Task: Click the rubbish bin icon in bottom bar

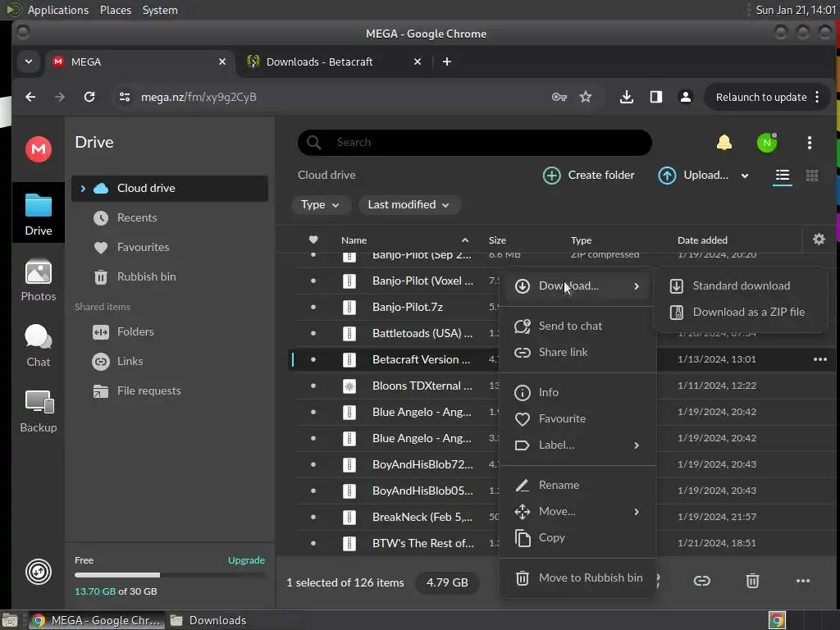Action: pos(752,581)
